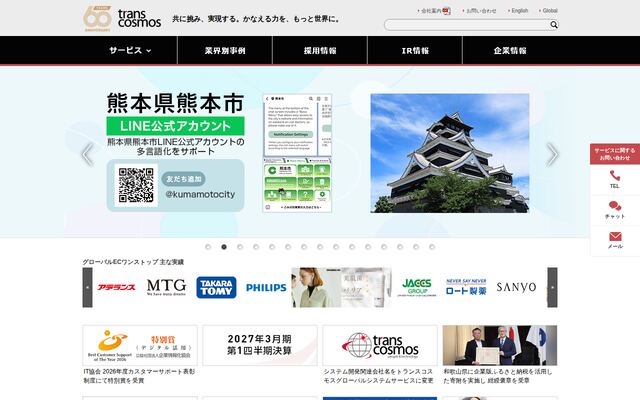The width and height of the screenshot is (640, 400).
Task: Select the seventh carousel dot
Action: pos(304,247)
